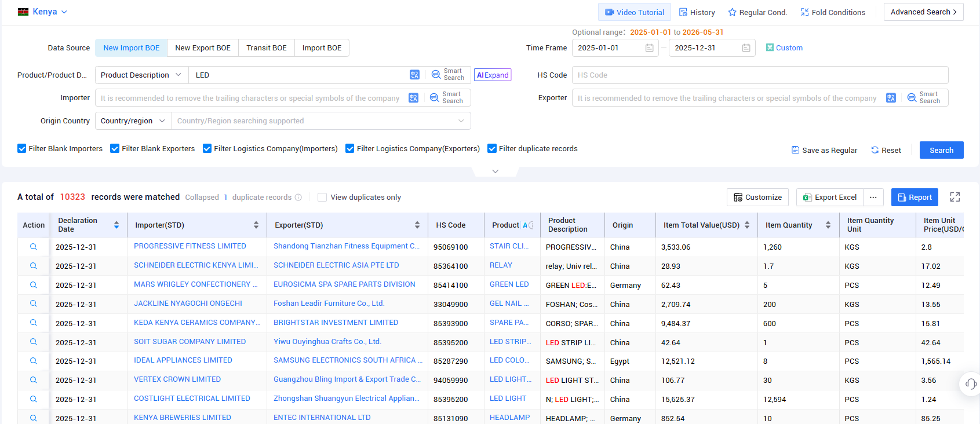The image size is (980, 424).
Task: Switch to Import BOE tab
Action: click(x=322, y=48)
